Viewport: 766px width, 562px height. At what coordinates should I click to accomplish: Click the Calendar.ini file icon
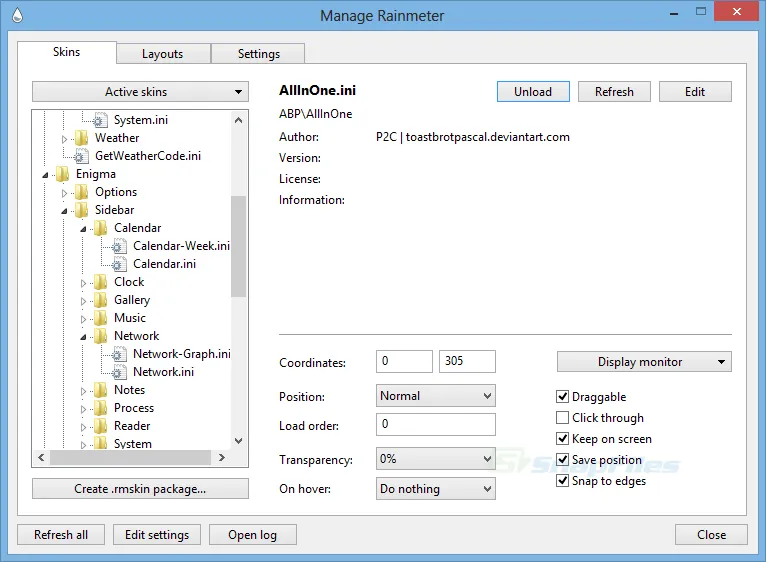coord(119,264)
